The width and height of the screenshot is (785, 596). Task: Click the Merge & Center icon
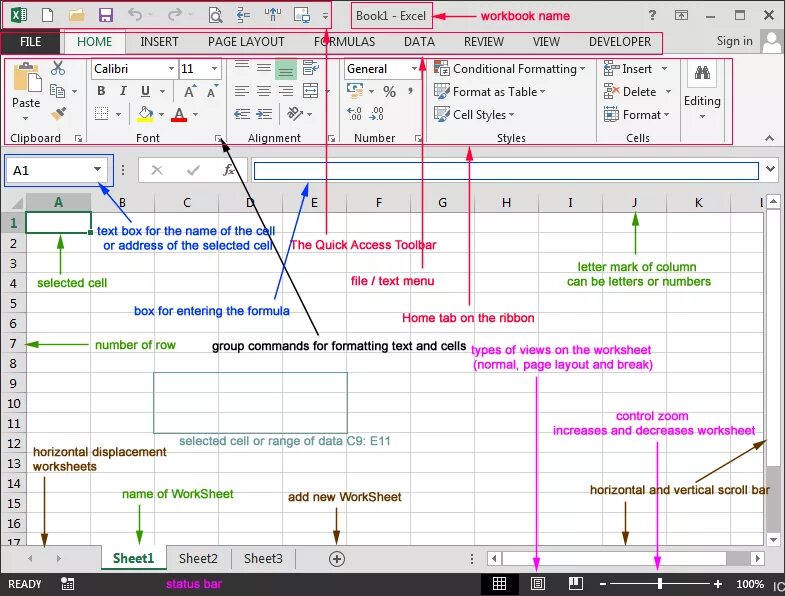[310, 91]
